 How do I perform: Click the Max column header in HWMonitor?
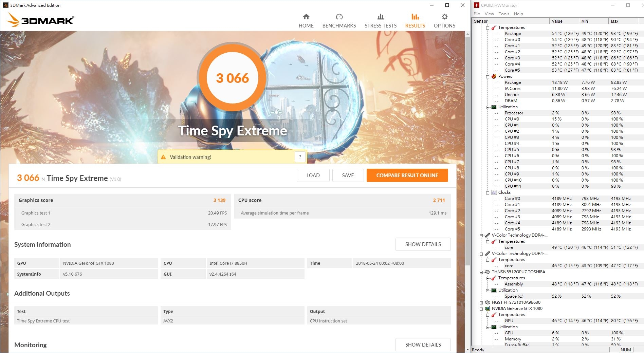pos(623,21)
